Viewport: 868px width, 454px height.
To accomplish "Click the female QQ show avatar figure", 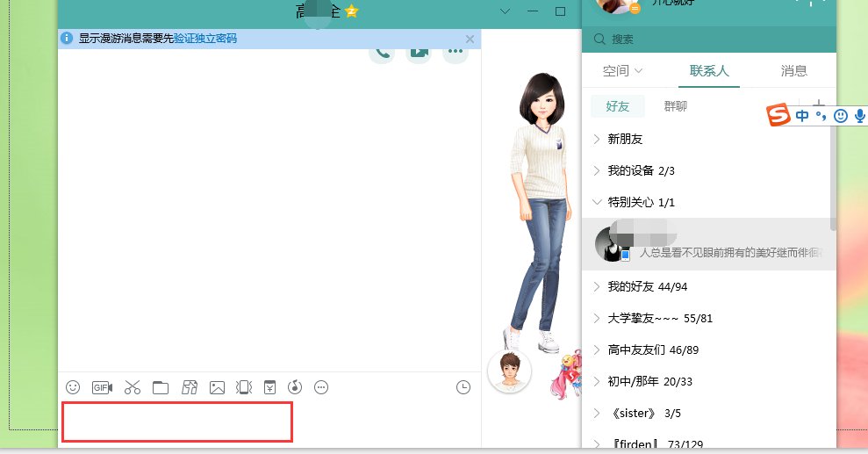I will coord(541,213).
